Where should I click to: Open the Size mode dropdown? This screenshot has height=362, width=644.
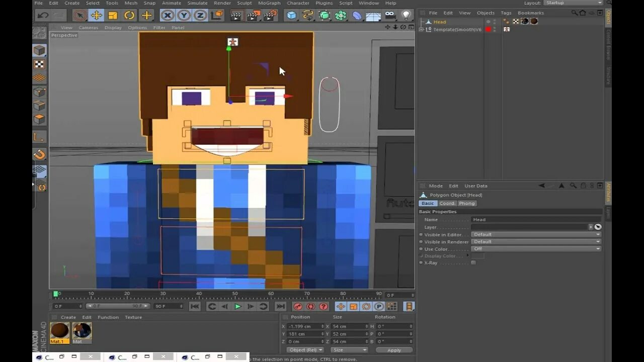[349, 350]
